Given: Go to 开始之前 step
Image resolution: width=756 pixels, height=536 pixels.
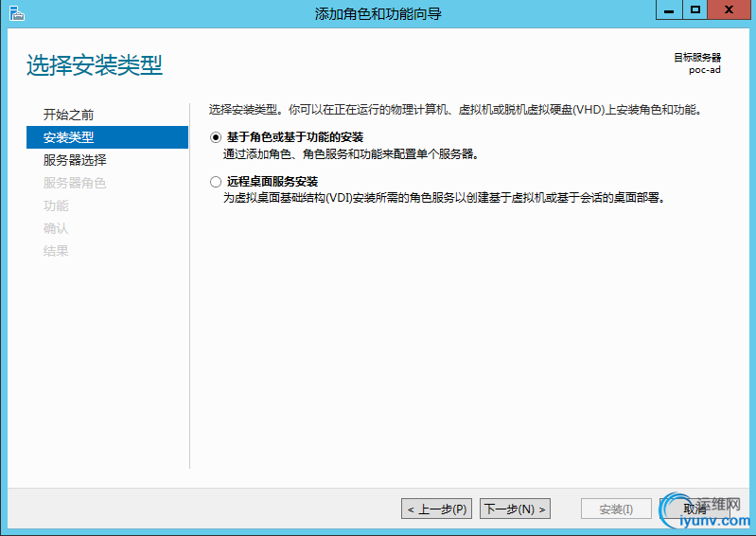Looking at the screenshot, I should pyautogui.click(x=68, y=115).
